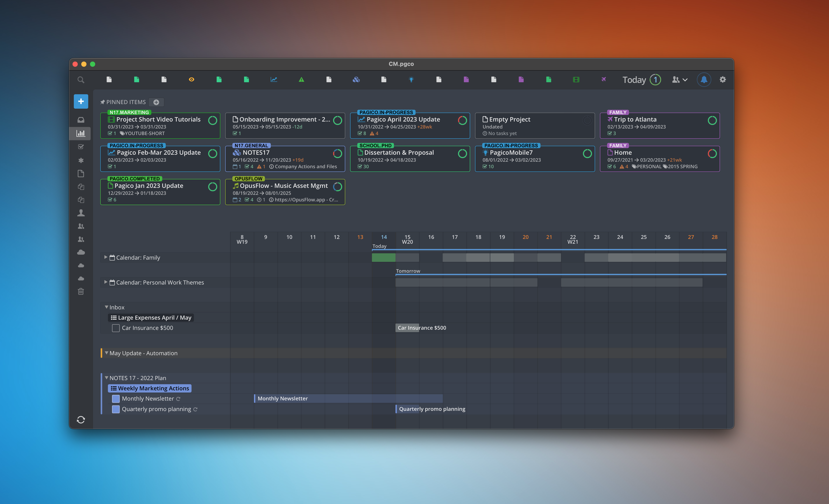Select the Monthly Newsletter timeline bar

[348, 398]
